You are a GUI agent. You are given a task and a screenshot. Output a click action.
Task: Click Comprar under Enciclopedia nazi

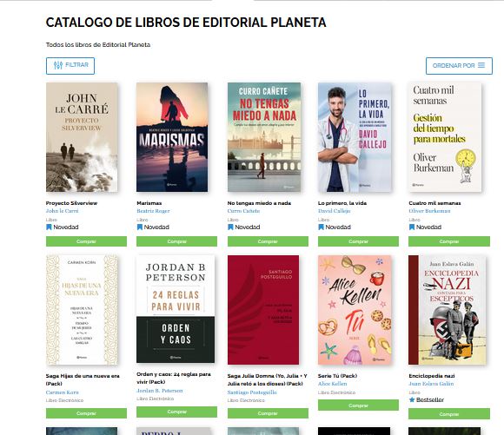449,414
